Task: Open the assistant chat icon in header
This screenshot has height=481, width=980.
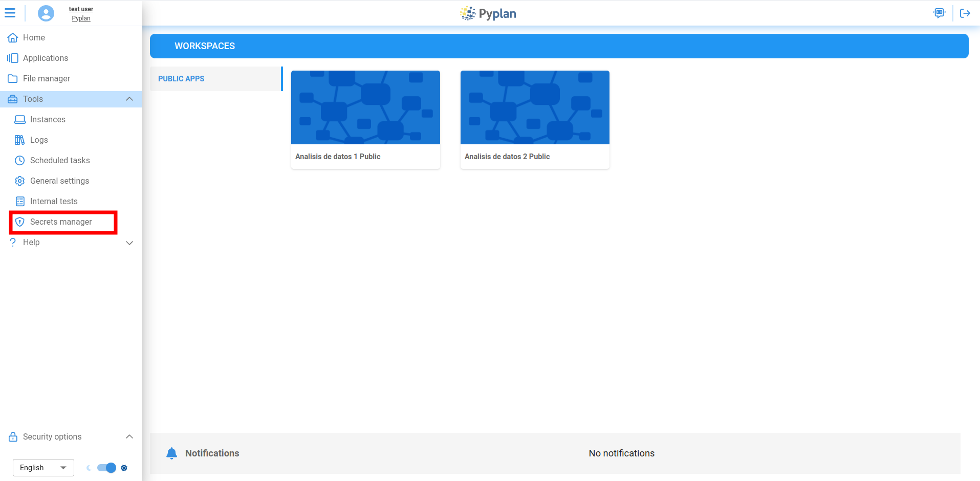Action: (939, 13)
